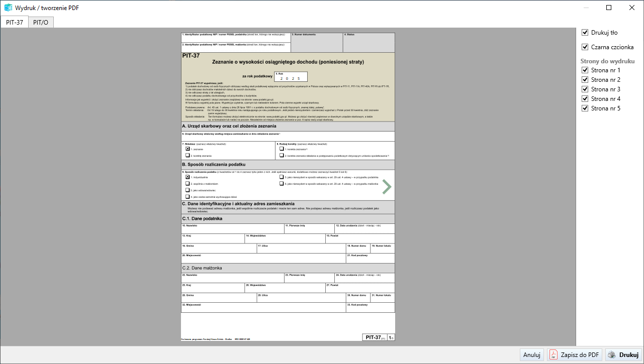Screen dimensions: 644x364
Task: Exclude Strona nr 3 from printout
Action: coord(585,89)
